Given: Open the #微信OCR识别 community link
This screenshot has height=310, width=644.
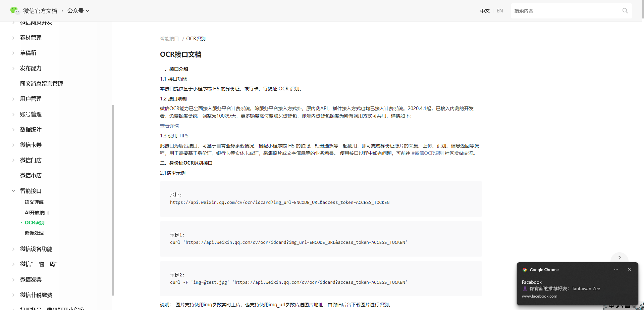Looking at the screenshot, I should [x=427, y=153].
